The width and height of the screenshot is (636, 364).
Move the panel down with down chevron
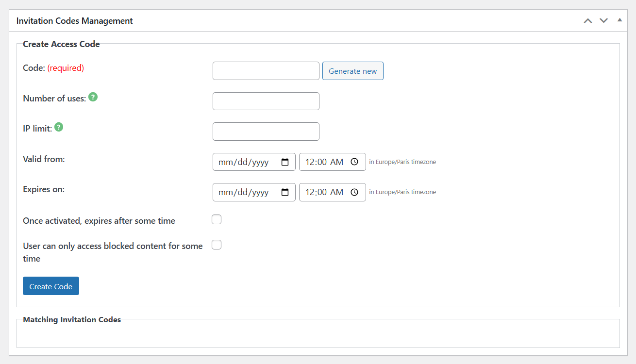coord(603,21)
